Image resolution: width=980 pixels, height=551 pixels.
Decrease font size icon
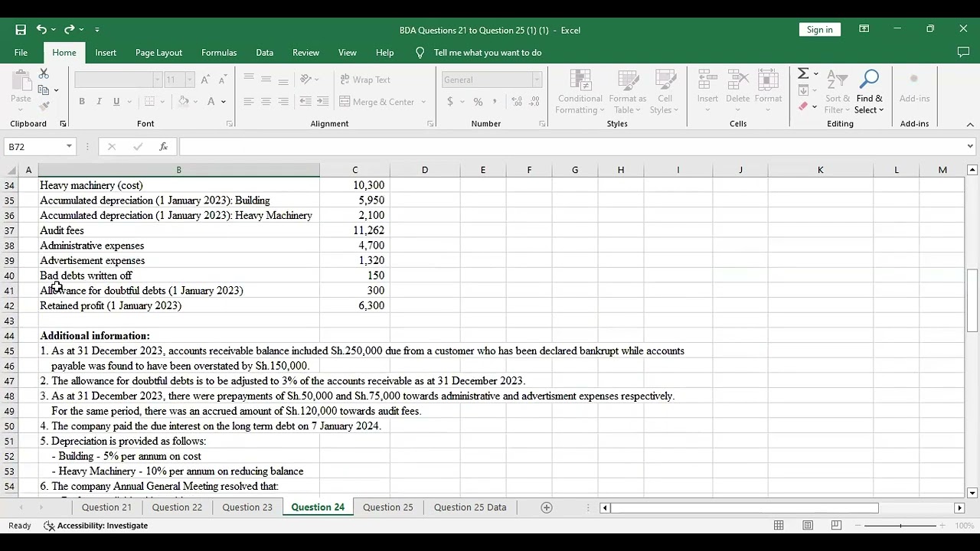tap(222, 80)
